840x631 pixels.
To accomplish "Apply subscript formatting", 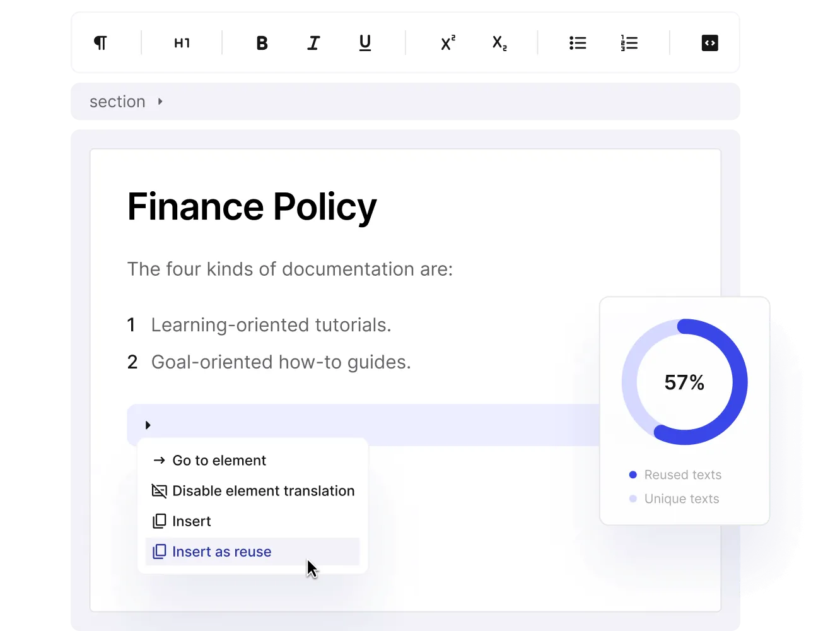I will pyautogui.click(x=499, y=43).
